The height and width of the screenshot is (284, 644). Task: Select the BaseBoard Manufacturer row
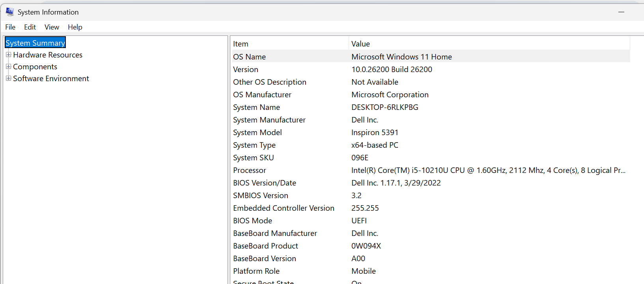(x=430, y=233)
